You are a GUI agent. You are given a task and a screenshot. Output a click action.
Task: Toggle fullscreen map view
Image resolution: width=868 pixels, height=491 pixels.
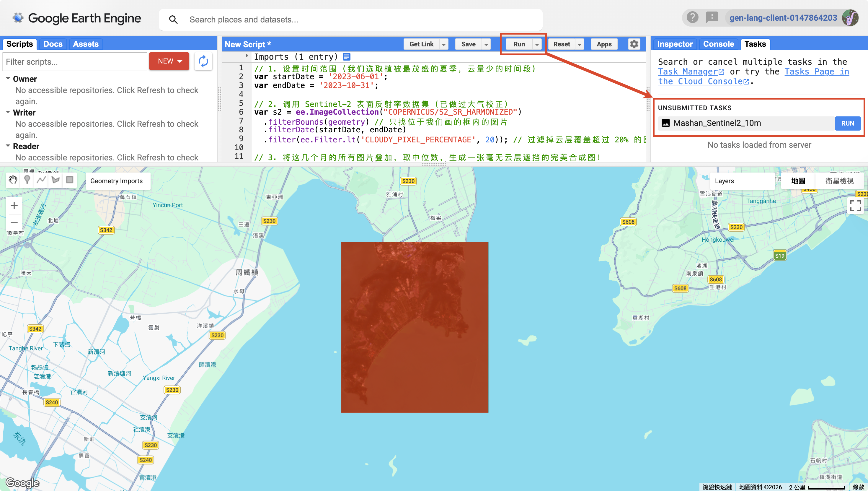pos(855,206)
